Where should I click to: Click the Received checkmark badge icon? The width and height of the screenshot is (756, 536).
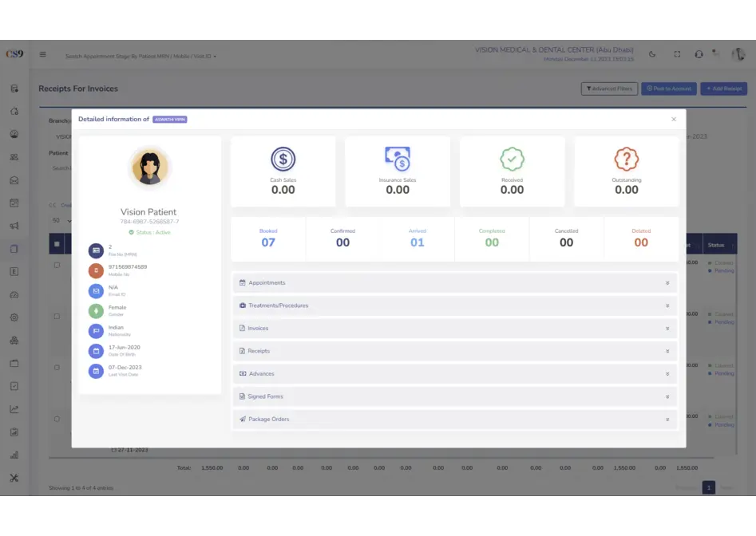tap(512, 160)
